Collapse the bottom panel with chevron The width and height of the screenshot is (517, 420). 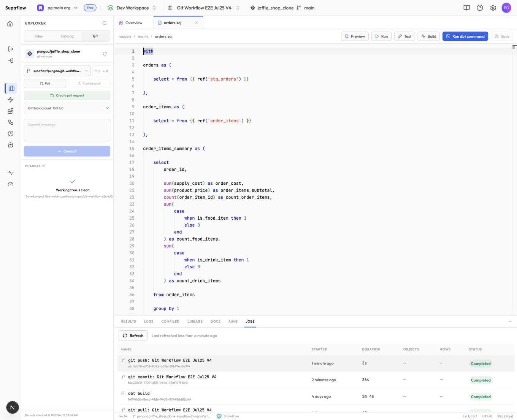point(510,322)
